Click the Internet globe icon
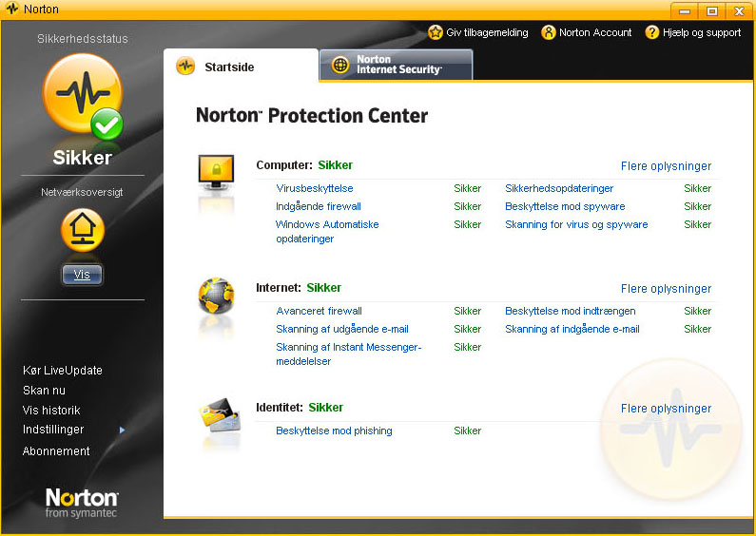 [216, 296]
